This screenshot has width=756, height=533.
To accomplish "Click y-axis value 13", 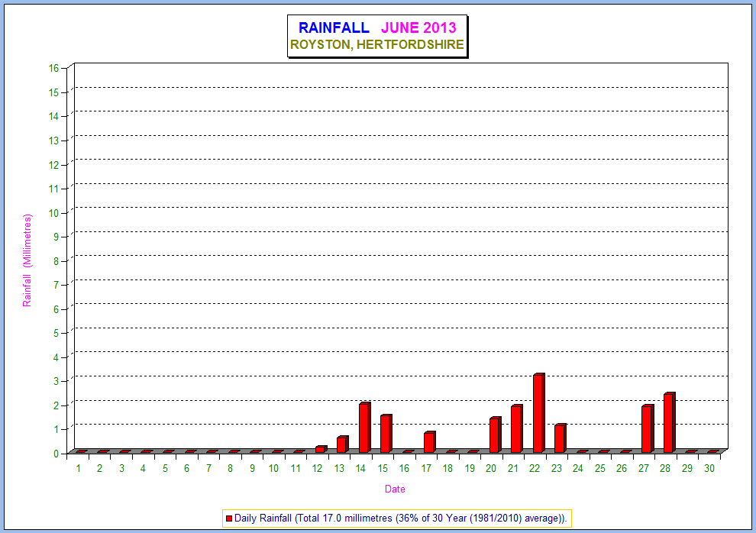I will point(53,141).
